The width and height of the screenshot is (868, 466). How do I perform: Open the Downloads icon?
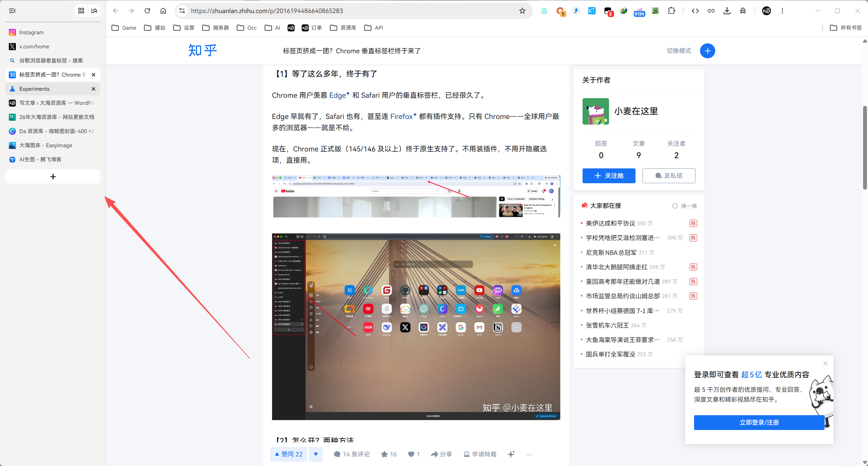pyautogui.click(x=727, y=11)
